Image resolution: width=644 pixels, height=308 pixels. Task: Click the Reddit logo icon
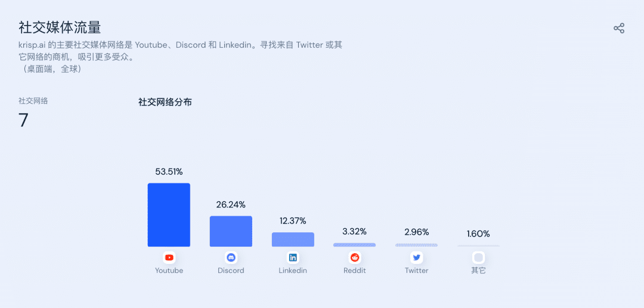click(x=355, y=257)
